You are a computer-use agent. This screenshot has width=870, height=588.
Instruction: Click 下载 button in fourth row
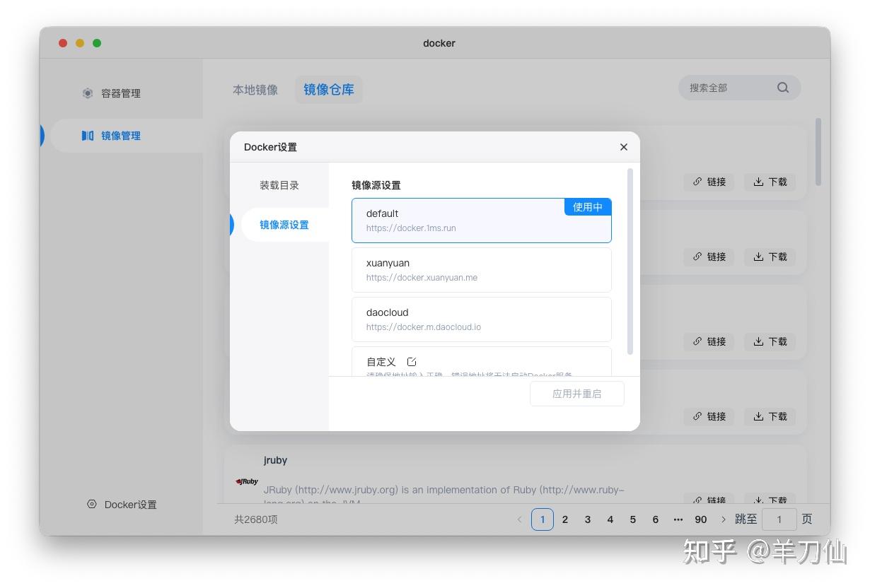[x=770, y=416]
